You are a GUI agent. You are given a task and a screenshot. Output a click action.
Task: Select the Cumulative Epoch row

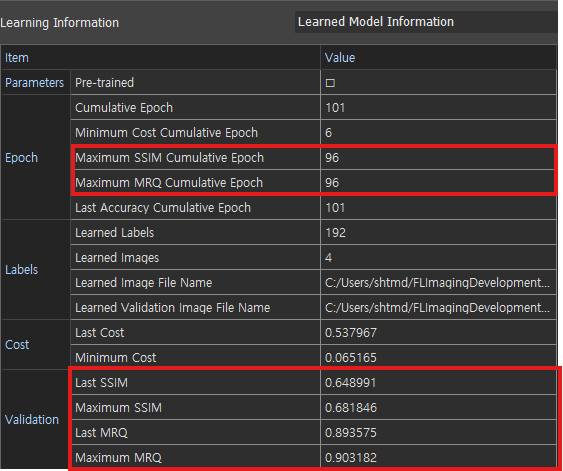[313, 108]
